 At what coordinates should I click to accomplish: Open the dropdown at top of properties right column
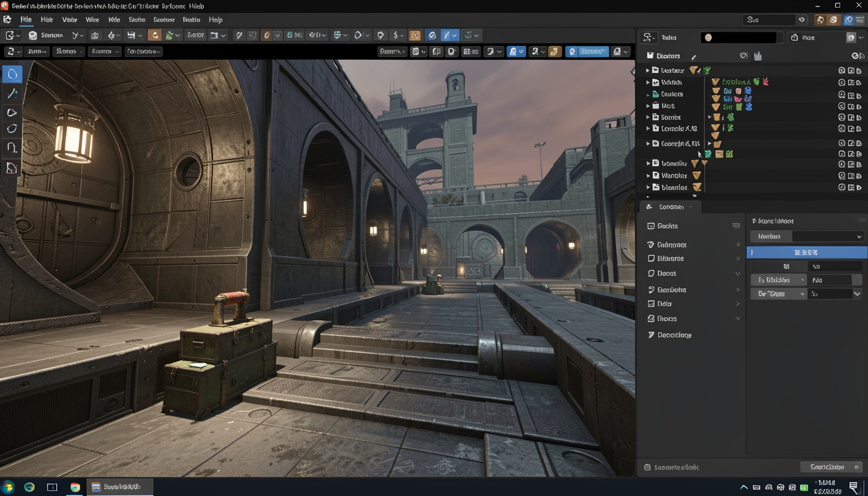pos(827,236)
